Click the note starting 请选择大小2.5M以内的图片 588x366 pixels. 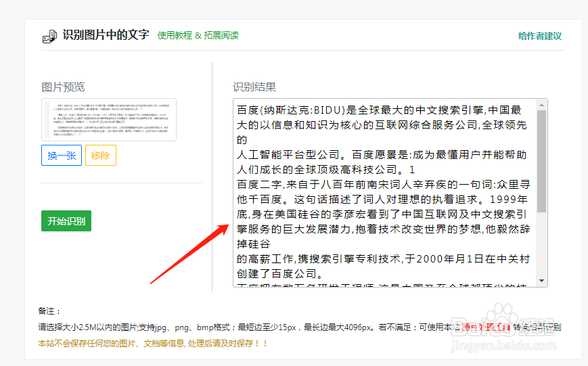300,327
